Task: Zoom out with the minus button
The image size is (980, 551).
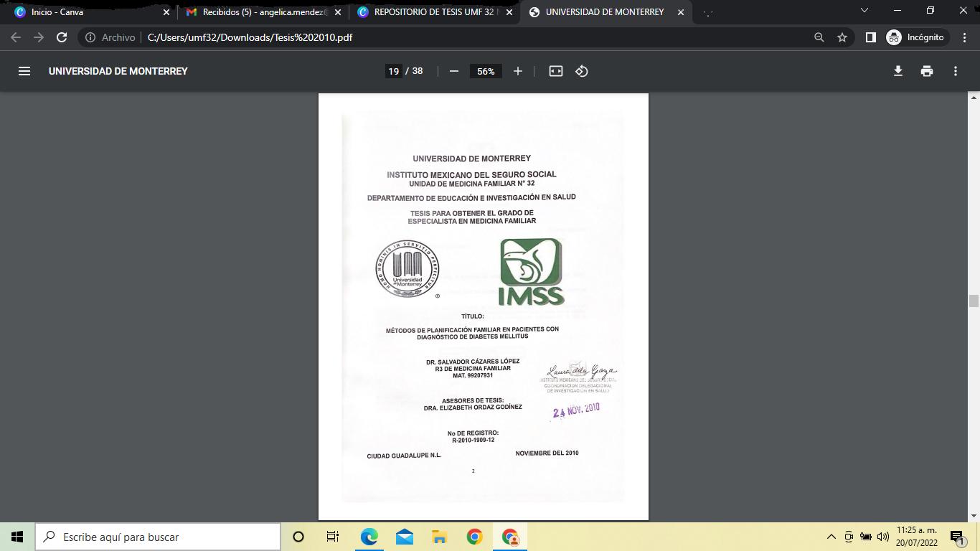Action: (453, 71)
